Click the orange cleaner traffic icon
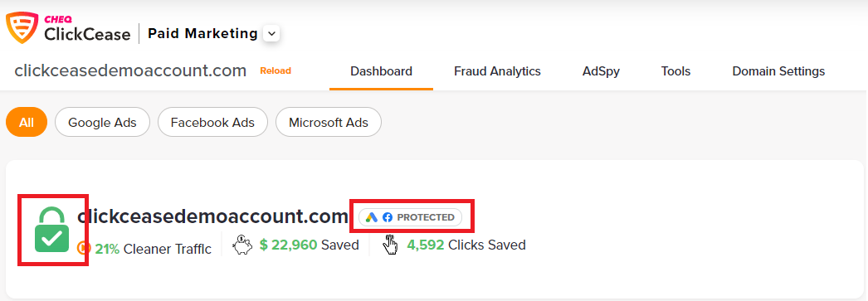The width and height of the screenshot is (868, 301). point(84,248)
